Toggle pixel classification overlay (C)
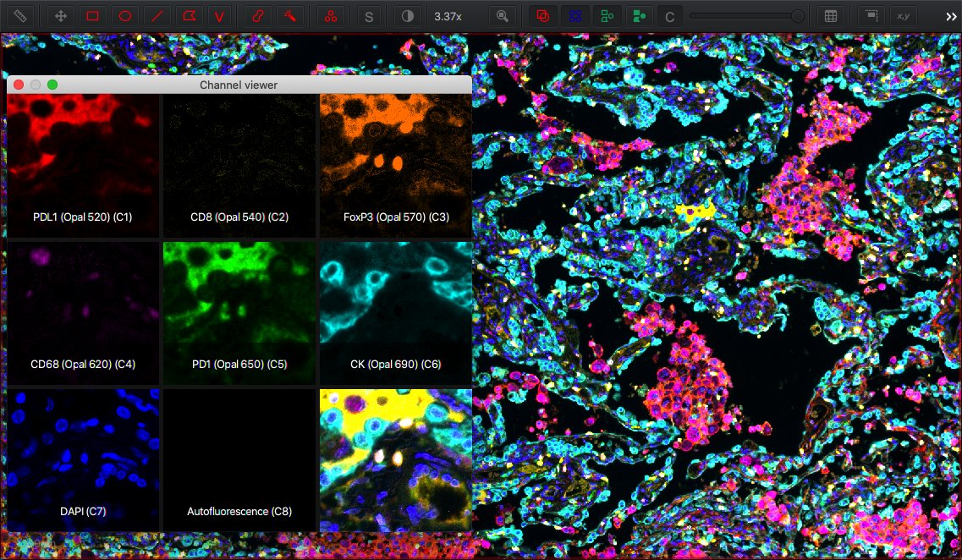Screen dimensions: 962x560 pyautogui.click(x=670, y=17)
